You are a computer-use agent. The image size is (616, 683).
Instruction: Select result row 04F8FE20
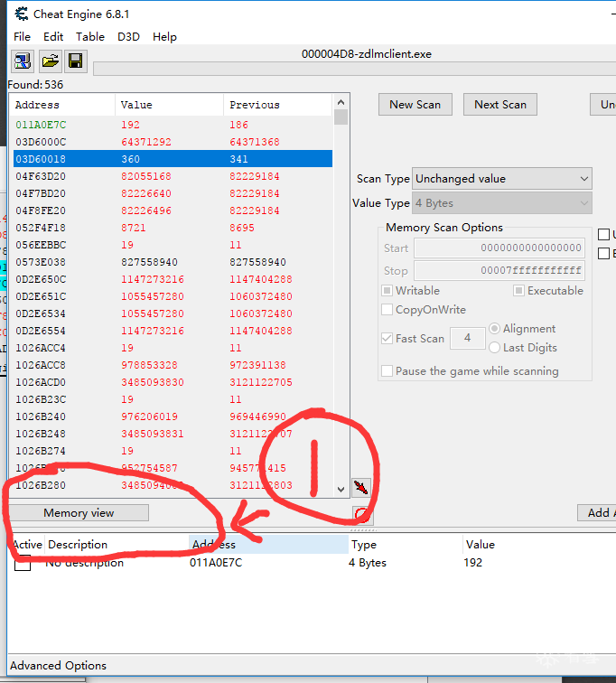pyautogui.click(x=173, y=211)
